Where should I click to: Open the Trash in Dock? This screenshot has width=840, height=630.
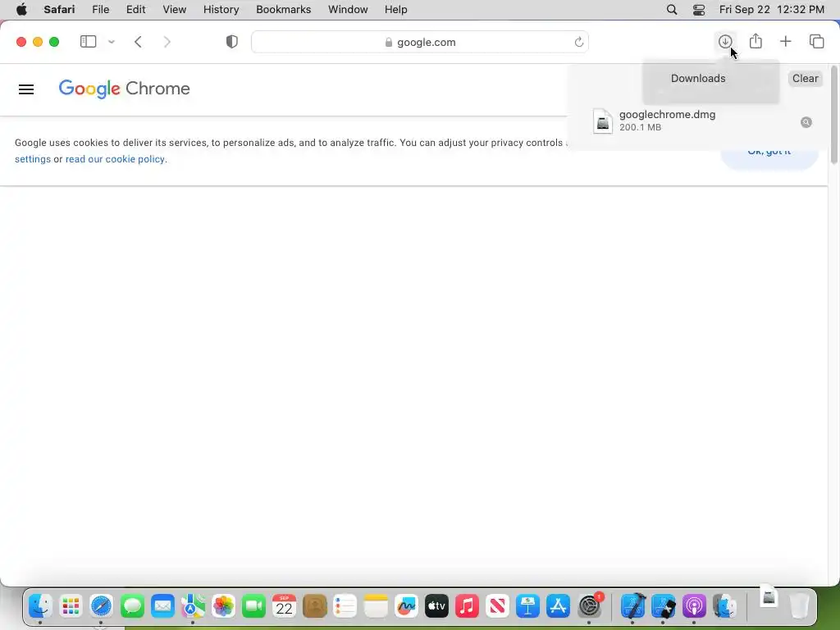click(799, 606)
